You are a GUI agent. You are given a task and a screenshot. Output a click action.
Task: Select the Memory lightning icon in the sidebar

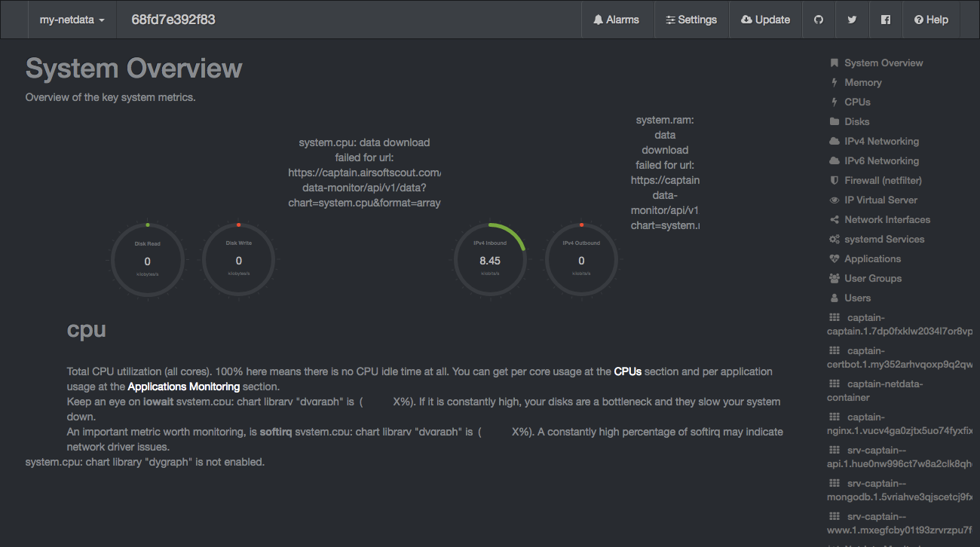(x=834, y=82)
